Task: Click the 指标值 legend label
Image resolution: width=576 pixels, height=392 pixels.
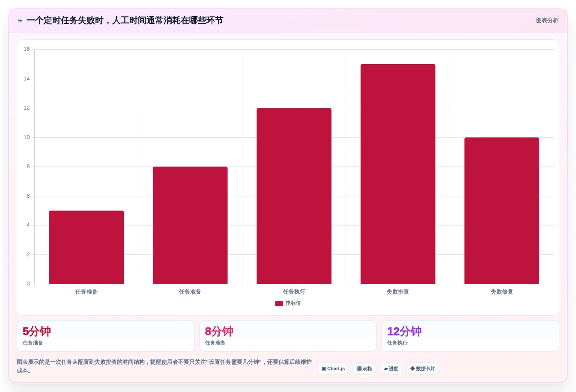Action: click(293, 303)
